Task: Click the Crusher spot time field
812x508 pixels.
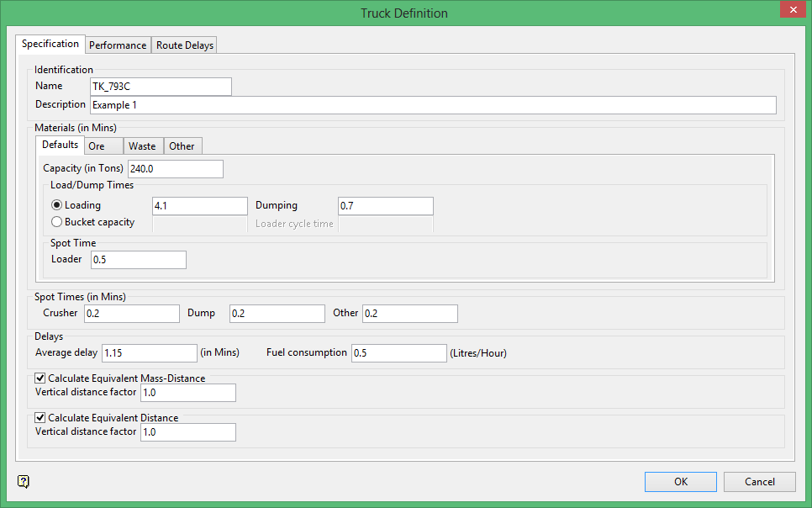Action: click(x=132, y=314)
